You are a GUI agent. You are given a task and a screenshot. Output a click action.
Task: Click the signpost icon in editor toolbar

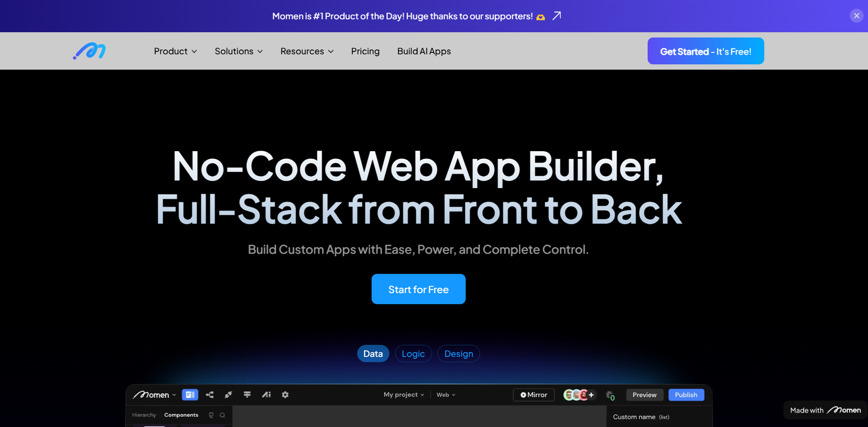[x=247, y=394]
